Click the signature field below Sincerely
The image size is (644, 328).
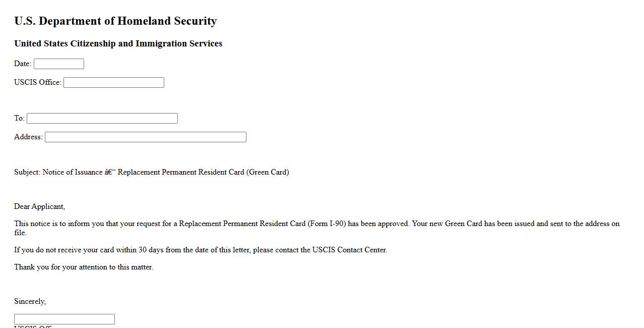(65, 319)
